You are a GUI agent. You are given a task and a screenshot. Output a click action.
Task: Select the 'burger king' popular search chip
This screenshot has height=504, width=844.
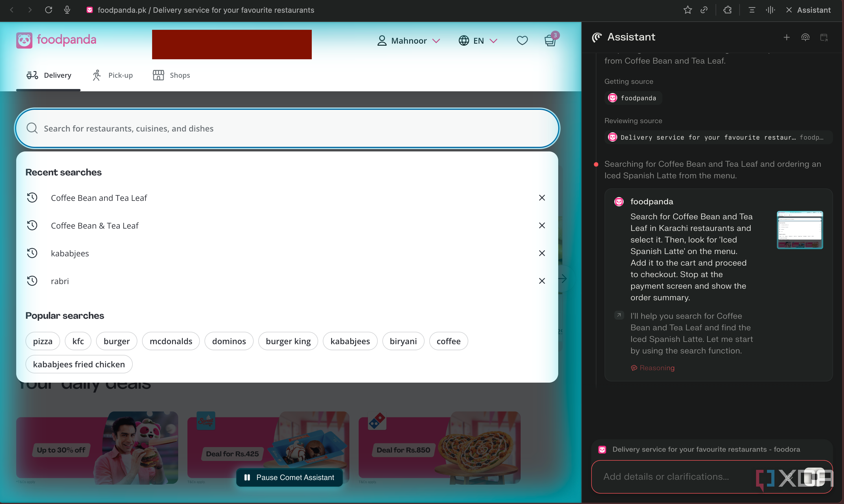tap(288, 341)
